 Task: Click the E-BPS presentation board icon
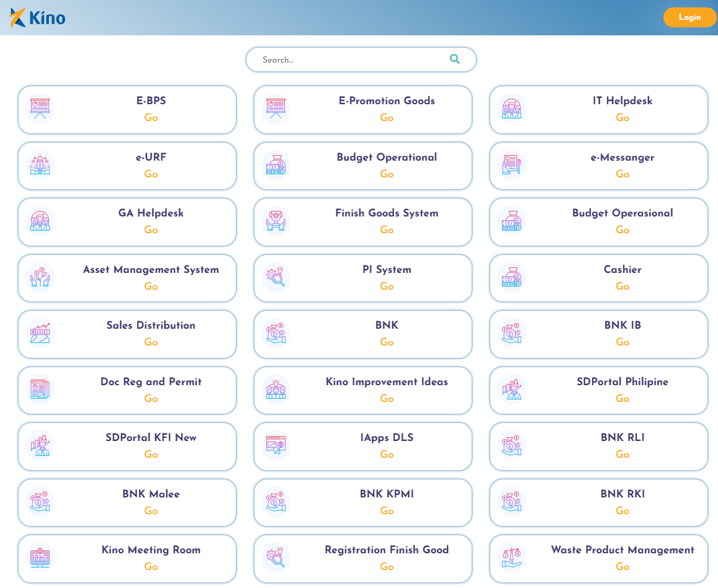(x=40, y=109)
